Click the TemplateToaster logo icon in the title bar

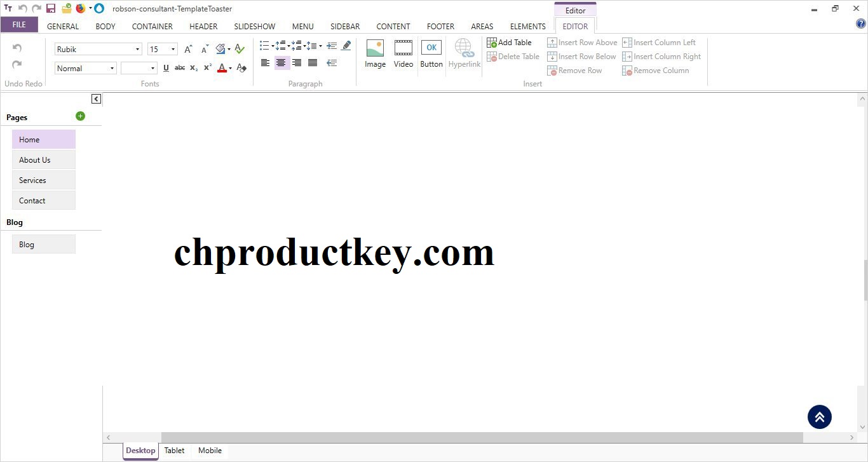click(x=8, y=8)
